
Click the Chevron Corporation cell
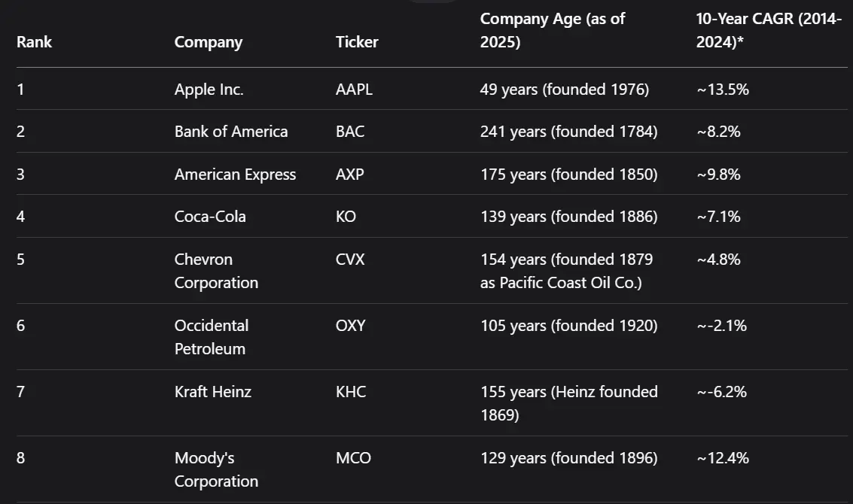point(217,271)
